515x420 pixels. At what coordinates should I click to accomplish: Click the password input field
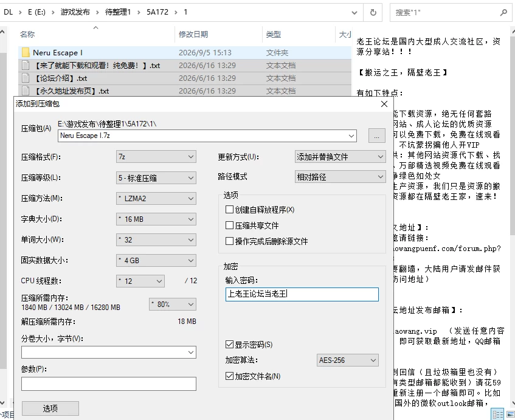[x=302, y=294]
